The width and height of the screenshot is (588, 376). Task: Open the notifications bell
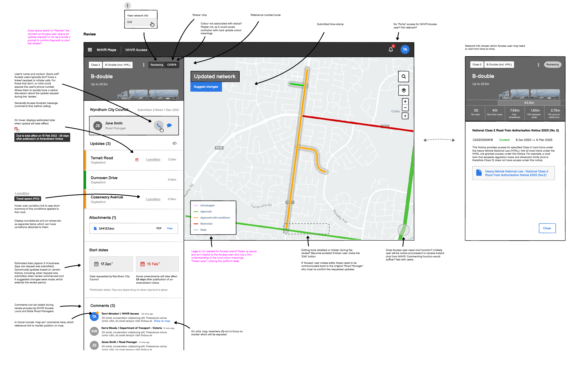[x=391, y=50]
